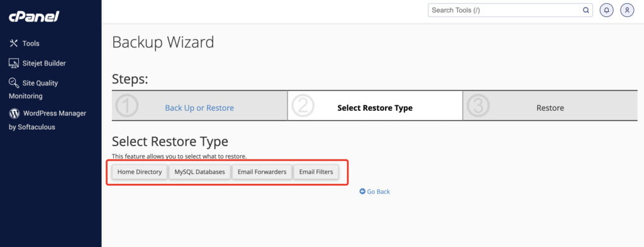Viewport: 644px width, 247px height.
Task: Click the Tools wrench icon
Action: click(14, 43)
